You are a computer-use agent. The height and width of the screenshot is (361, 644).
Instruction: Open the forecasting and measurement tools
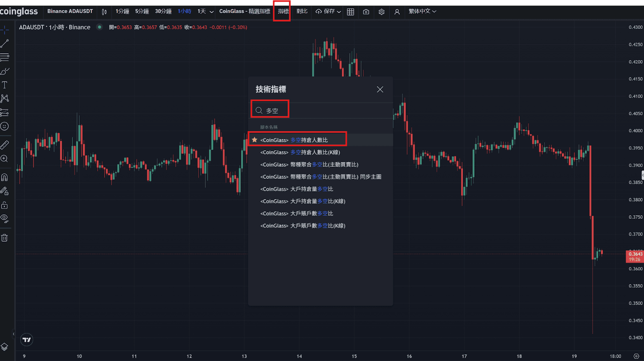4,112
